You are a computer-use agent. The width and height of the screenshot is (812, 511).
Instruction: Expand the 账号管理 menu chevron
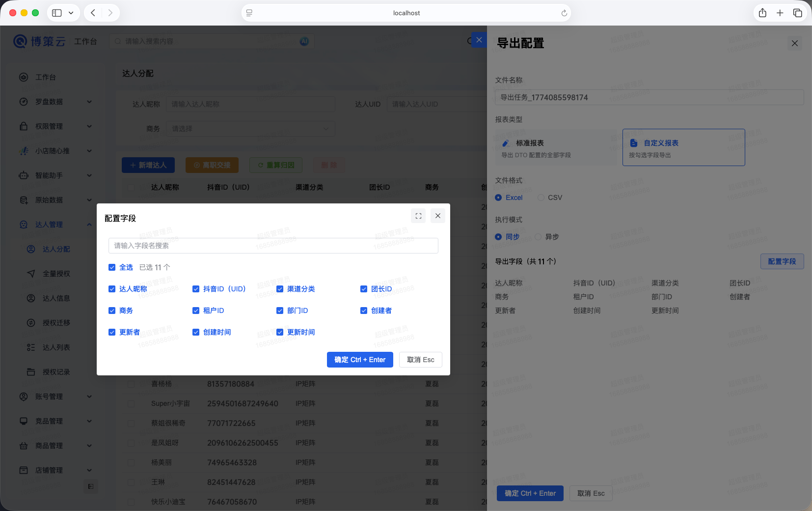coord(89,397)
